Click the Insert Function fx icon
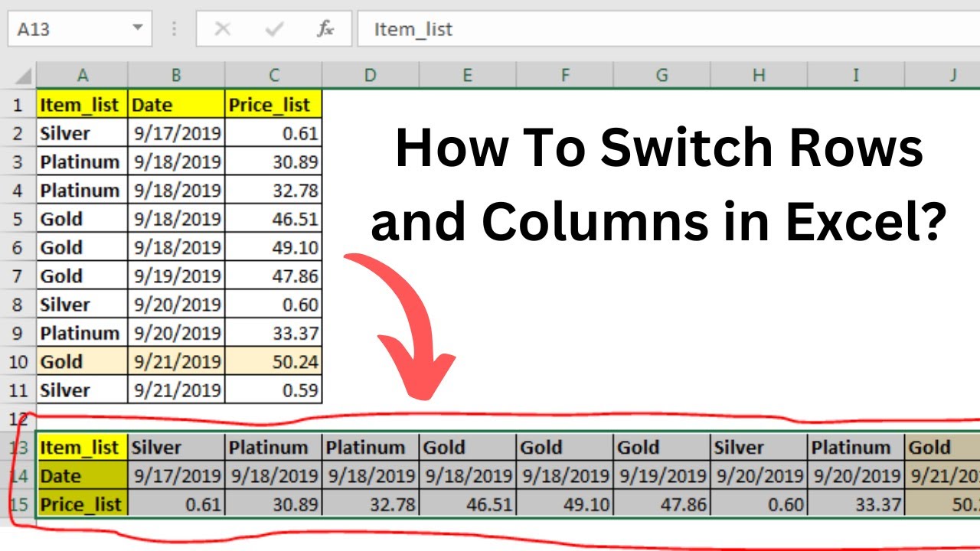The height and width of the screenshot is (551, 980). pos(325,30)
